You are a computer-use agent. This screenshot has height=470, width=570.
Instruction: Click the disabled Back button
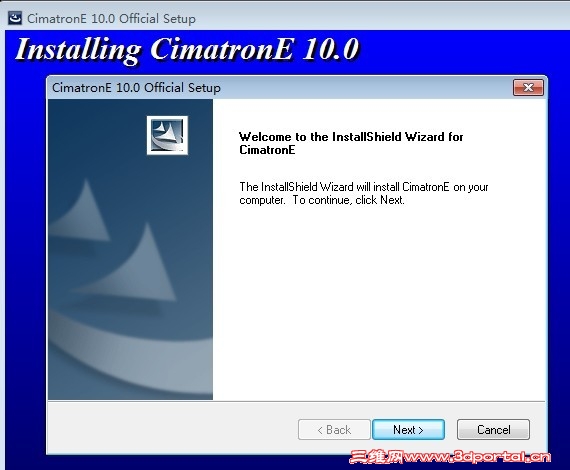pyautogui.click(x=334, y=430)
